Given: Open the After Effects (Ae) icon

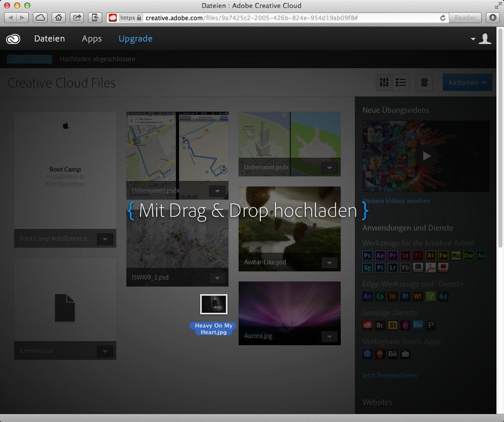Looking at the screenshot, I should (x=380, y=256).
